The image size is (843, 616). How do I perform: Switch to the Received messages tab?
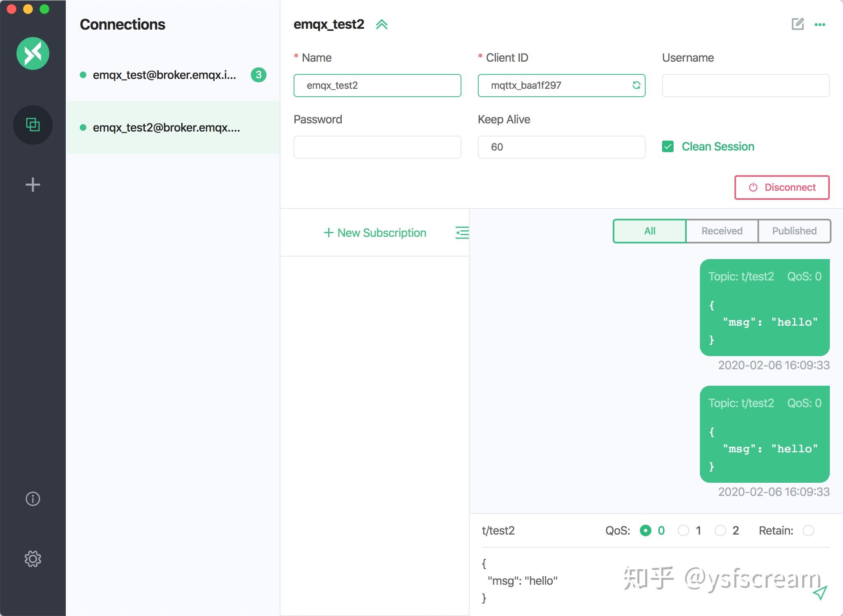tap(722, 231)
